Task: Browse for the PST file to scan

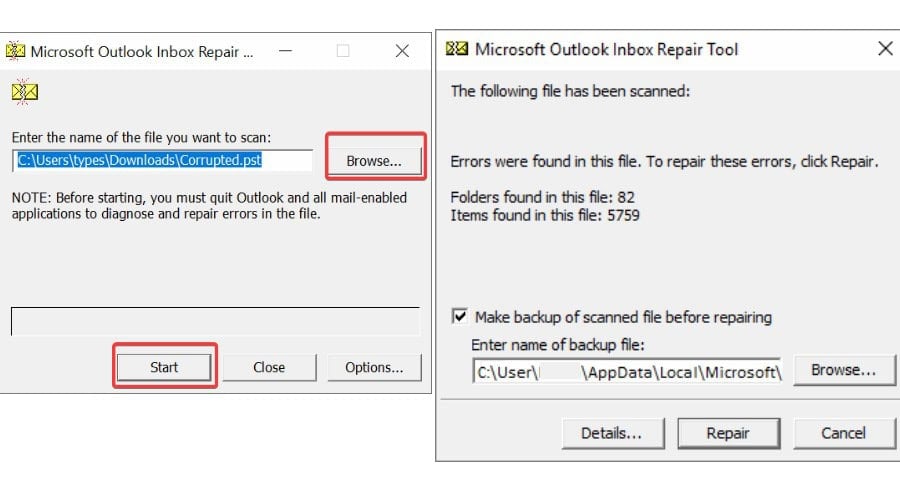Action: coord(374,161)
